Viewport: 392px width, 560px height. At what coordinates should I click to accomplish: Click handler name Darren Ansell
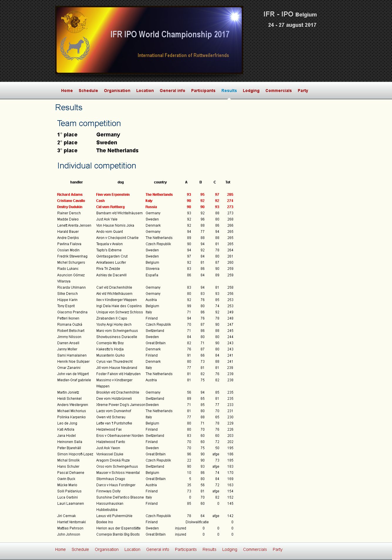68,343
